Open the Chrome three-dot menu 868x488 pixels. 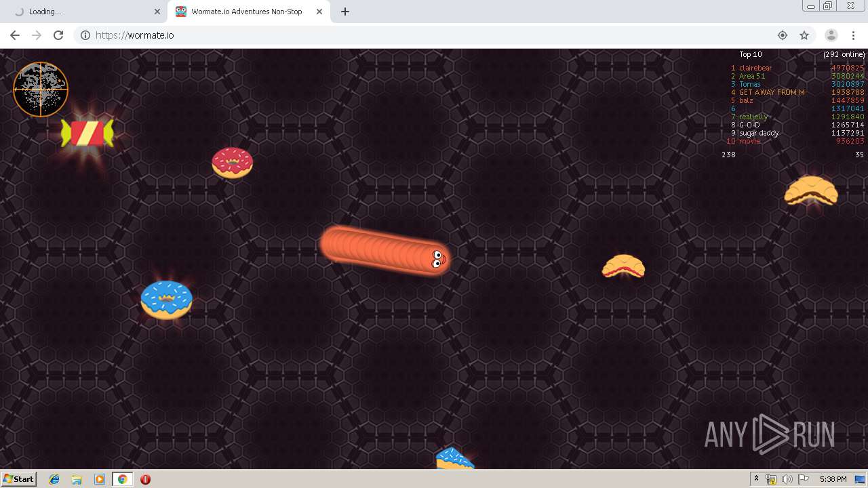853,35
